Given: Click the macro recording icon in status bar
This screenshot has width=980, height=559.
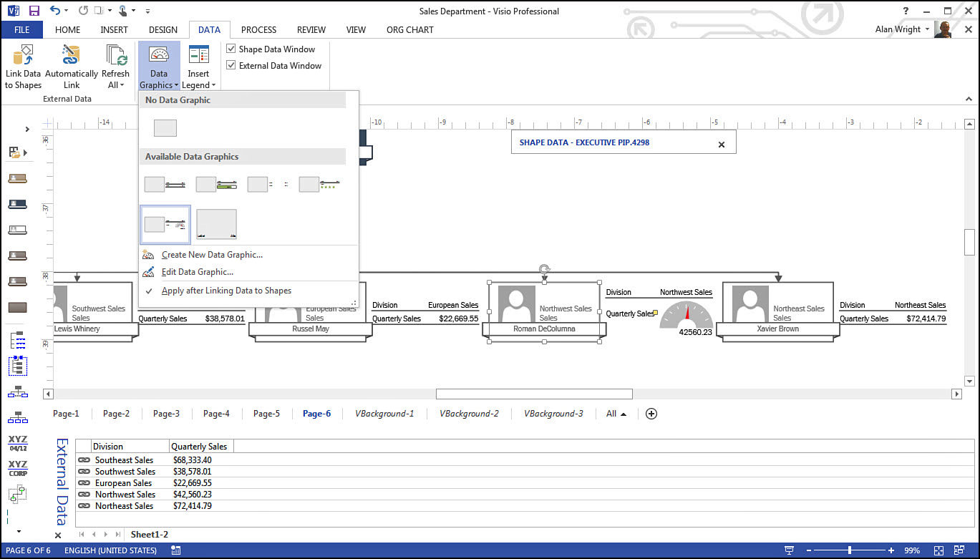Looking at the screenshot, I should click(x=175, y=550).
